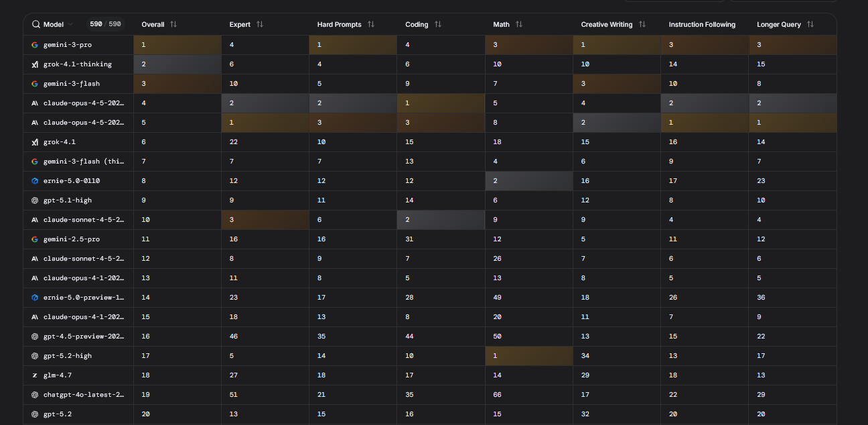The image size is (868, 425).
Task: Open the gpt-5.2-high model entry
Action: 68,356
